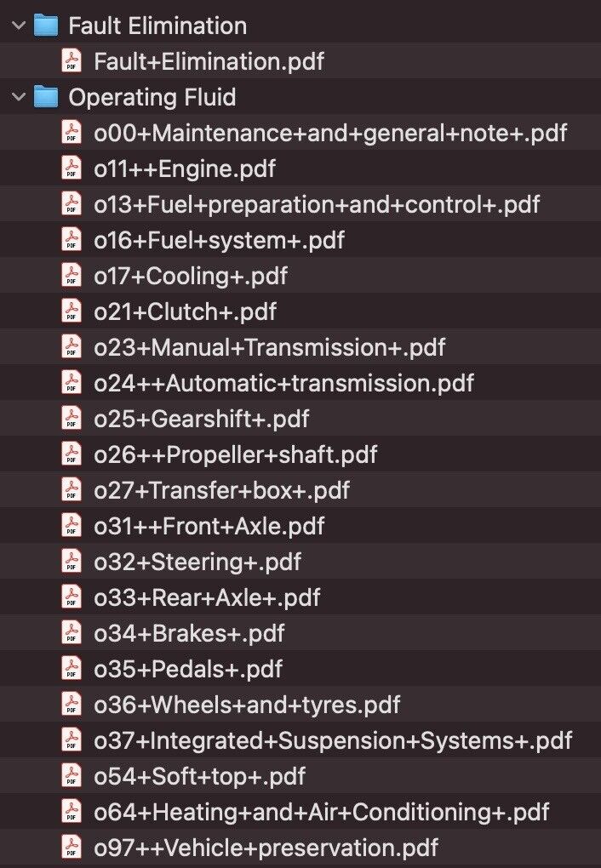Select the o23+Manual+Transmission+.pdf file
The image size is (601, 868).
(x=269, y=347)
